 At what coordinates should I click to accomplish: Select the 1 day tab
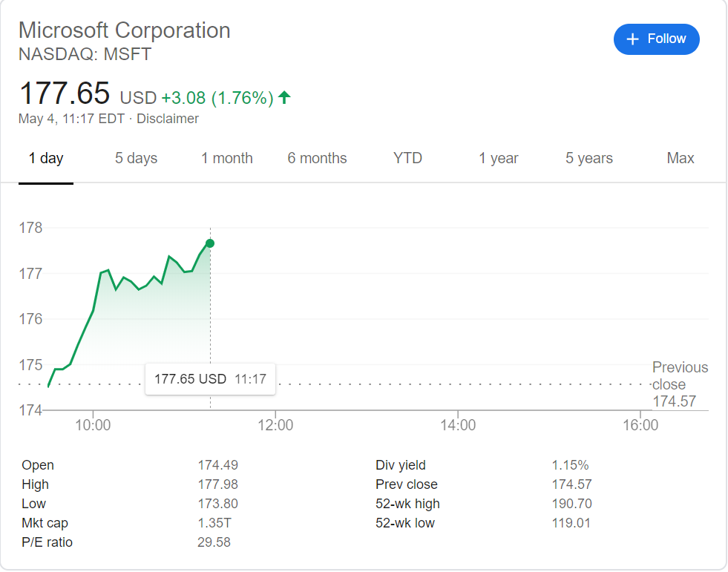pyautogui.click(x=46, y=158)
